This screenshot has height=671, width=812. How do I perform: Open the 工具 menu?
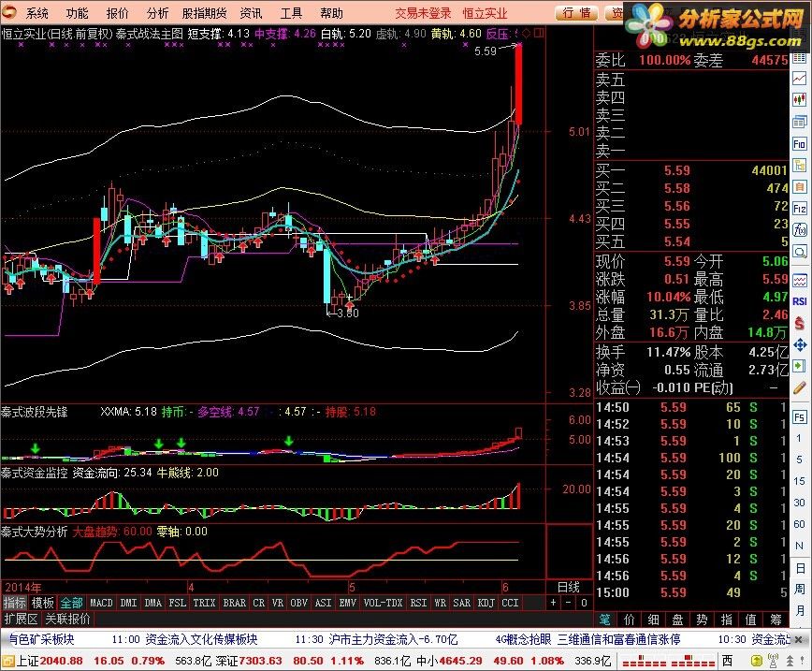point(291,13)
